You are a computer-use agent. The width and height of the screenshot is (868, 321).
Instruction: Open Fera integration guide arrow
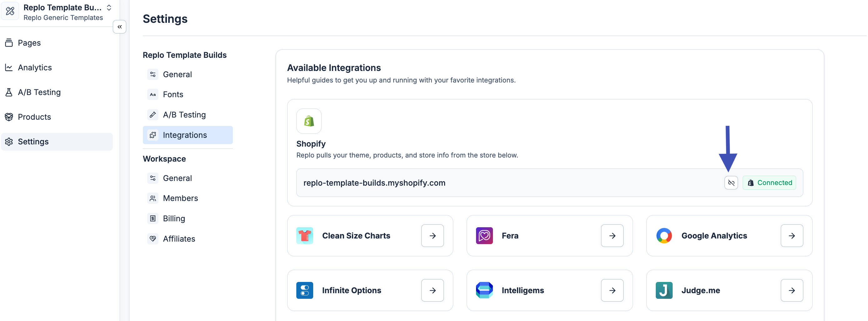click(x=612, y=236)
